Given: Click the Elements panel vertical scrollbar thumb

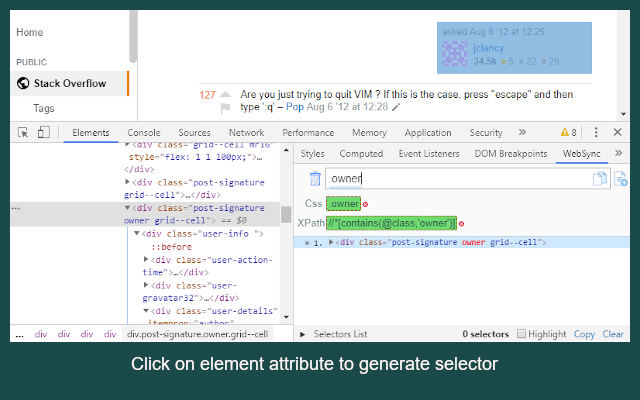Looking at the screenshot, I should pos(286,215).
